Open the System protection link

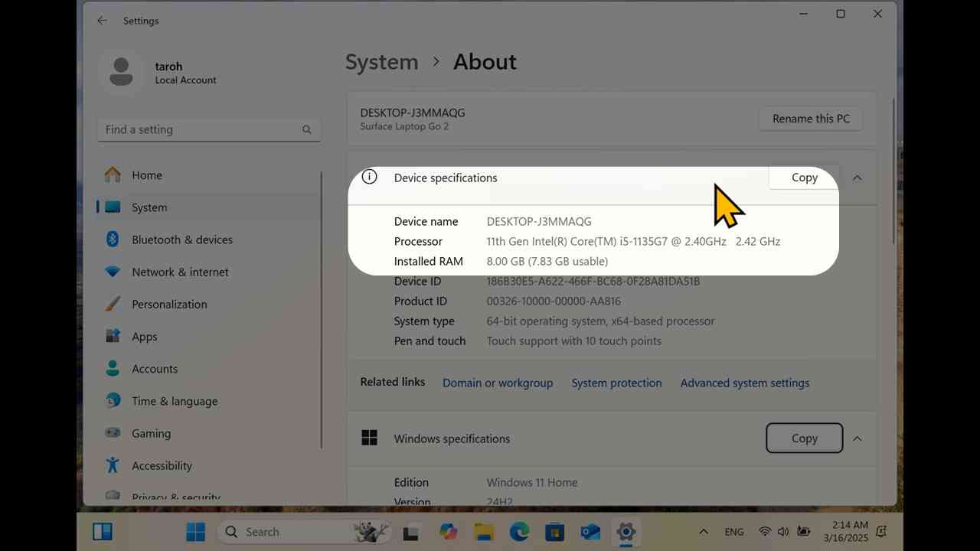point(616,383)
